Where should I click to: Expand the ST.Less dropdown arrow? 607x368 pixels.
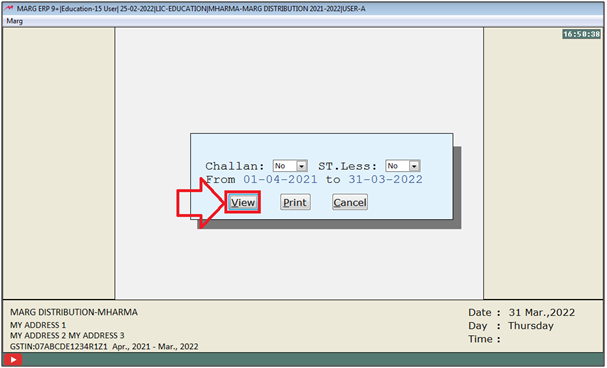(x=414, y=166)
